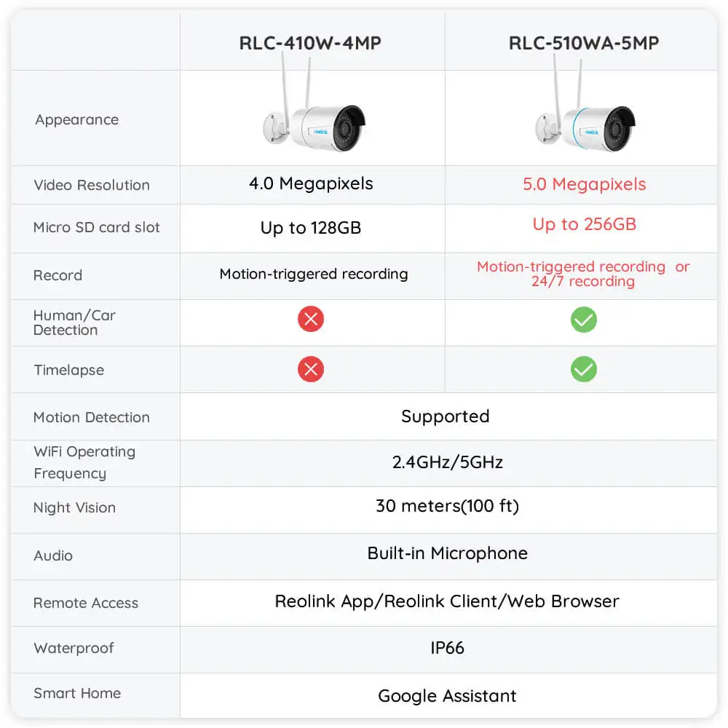The height and width of the screenshot is (728, 728).
Task: Click the Micro SD card slot label
Action: (x=97, y=227)
